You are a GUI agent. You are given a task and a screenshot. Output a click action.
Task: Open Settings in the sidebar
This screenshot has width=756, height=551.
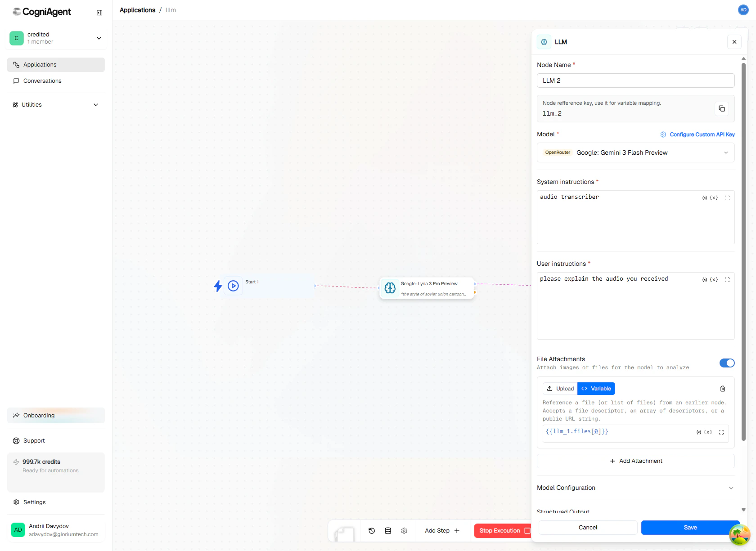click(56, 502)
